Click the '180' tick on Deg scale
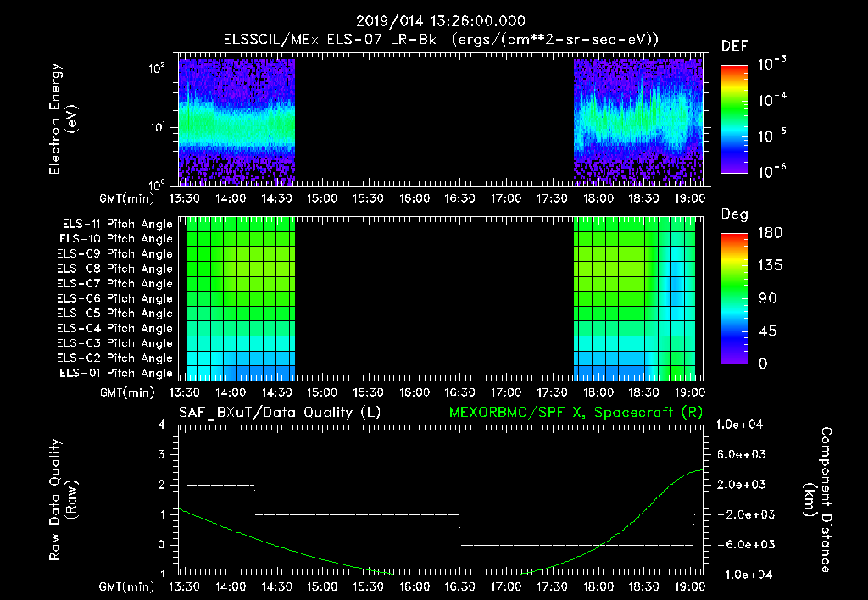 [771, 233]
